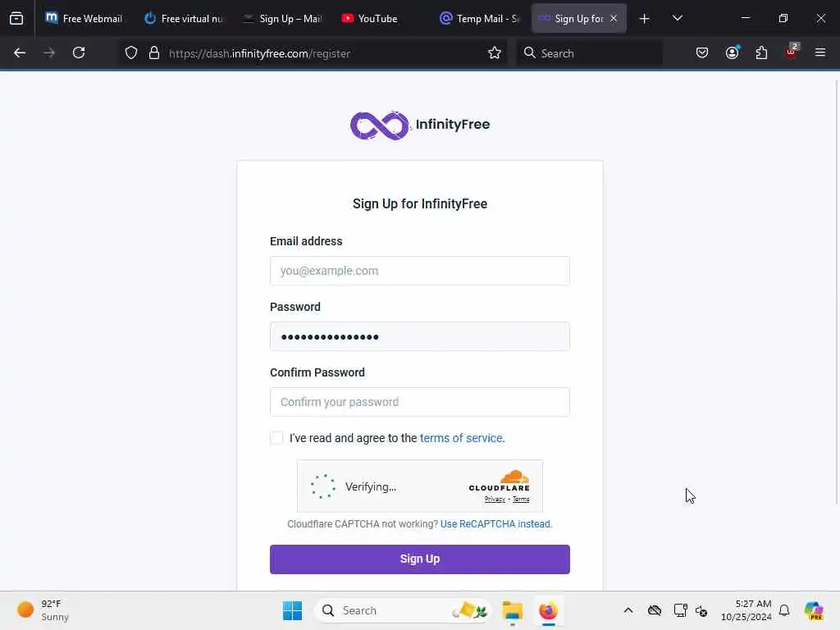Open the clock showing 5:27 AM

point(746,610)
